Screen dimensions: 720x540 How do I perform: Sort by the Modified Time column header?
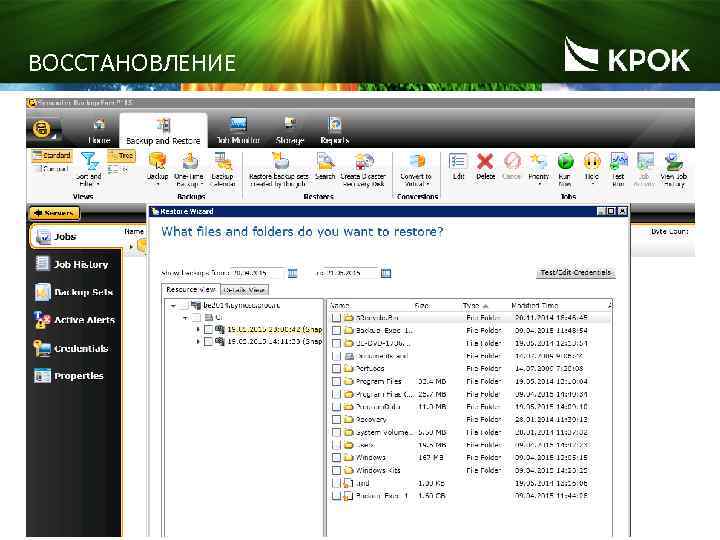click(534, 305)
